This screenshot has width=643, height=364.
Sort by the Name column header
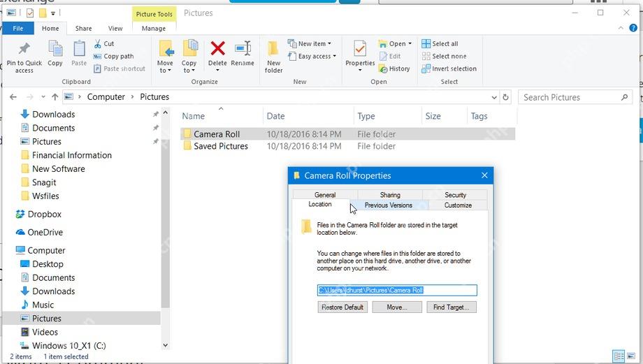193,116
